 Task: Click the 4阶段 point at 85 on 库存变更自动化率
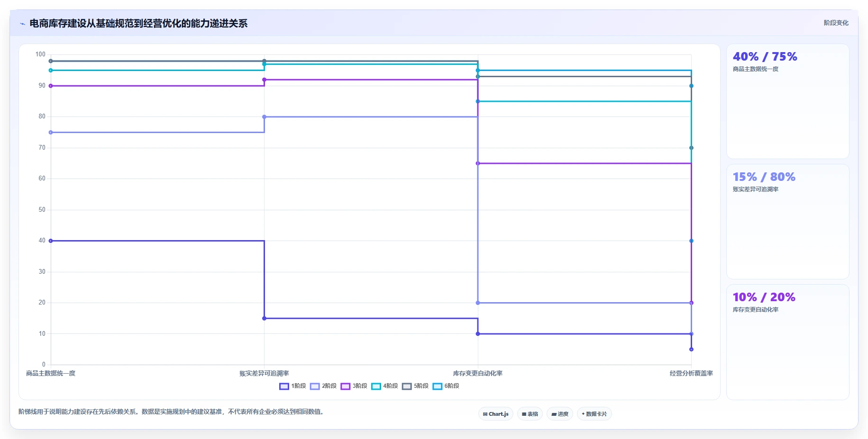coord(478,101)
